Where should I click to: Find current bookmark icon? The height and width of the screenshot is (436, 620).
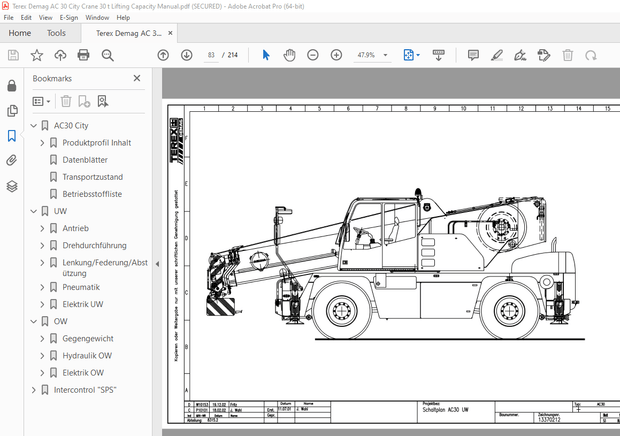103,102
